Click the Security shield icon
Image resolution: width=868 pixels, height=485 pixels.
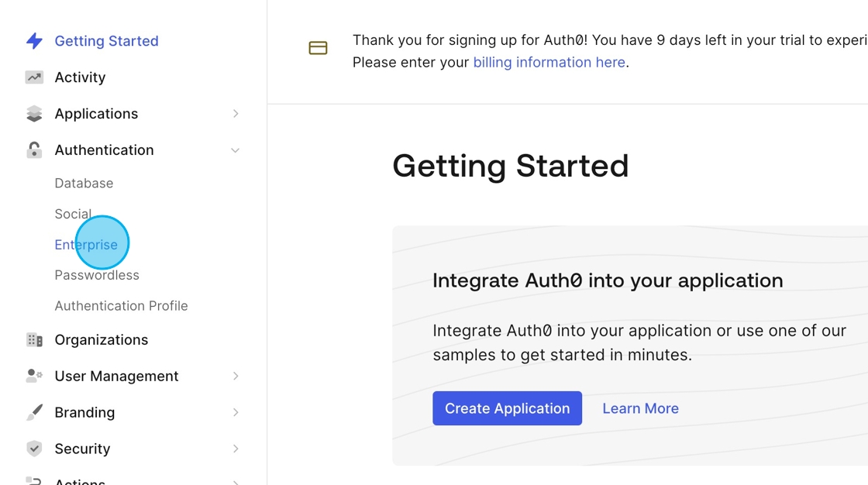pyautogui.click(x=34, y=449)
